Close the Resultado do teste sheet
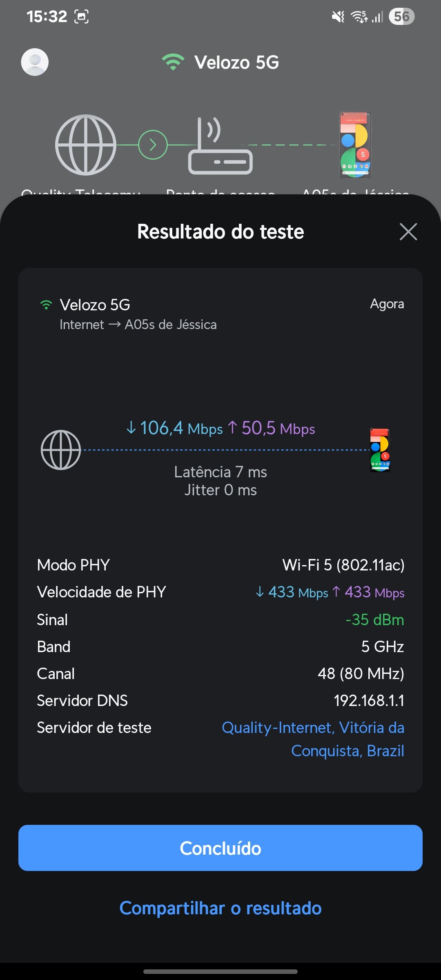Screen dimensions: 441x980 [x=408, y=232]
